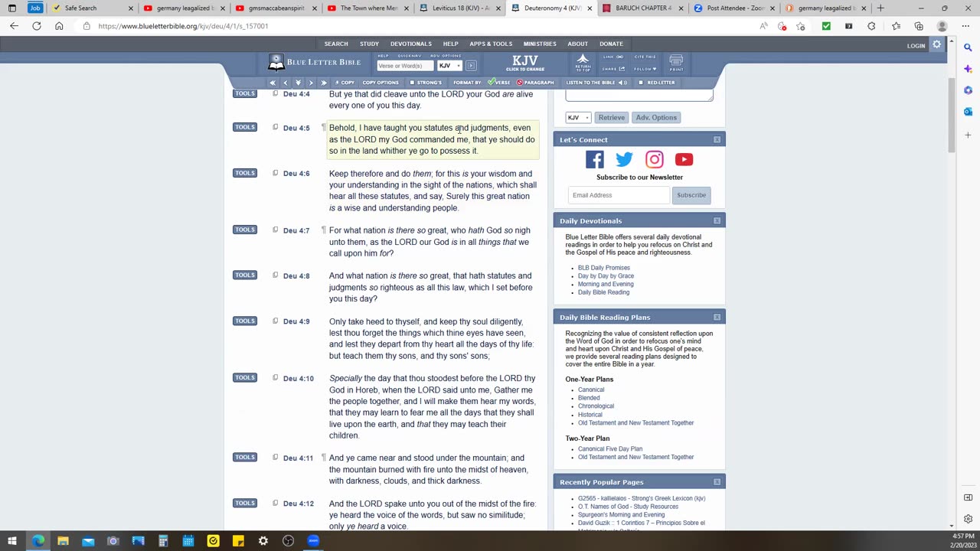Click the page vertical scrollbar thumb
The height and width of the screenshot is (551, 980).
(952, 116)
